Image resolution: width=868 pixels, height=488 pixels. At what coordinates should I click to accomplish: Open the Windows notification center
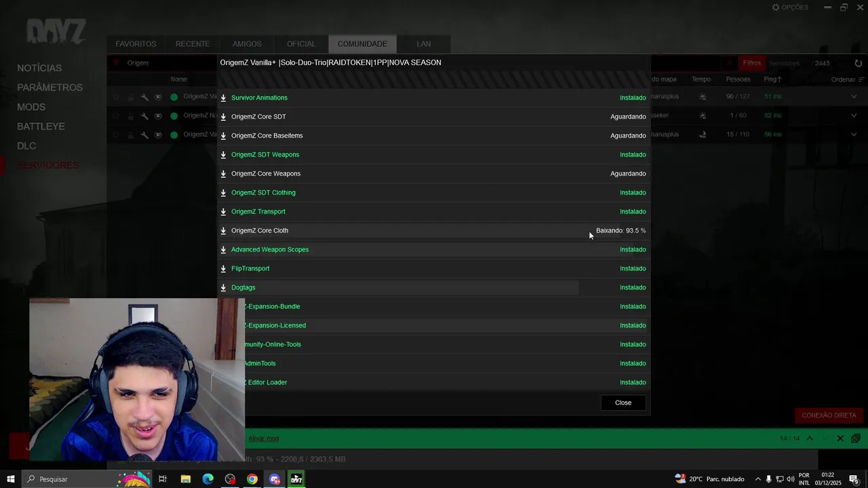tap(854, 479)
